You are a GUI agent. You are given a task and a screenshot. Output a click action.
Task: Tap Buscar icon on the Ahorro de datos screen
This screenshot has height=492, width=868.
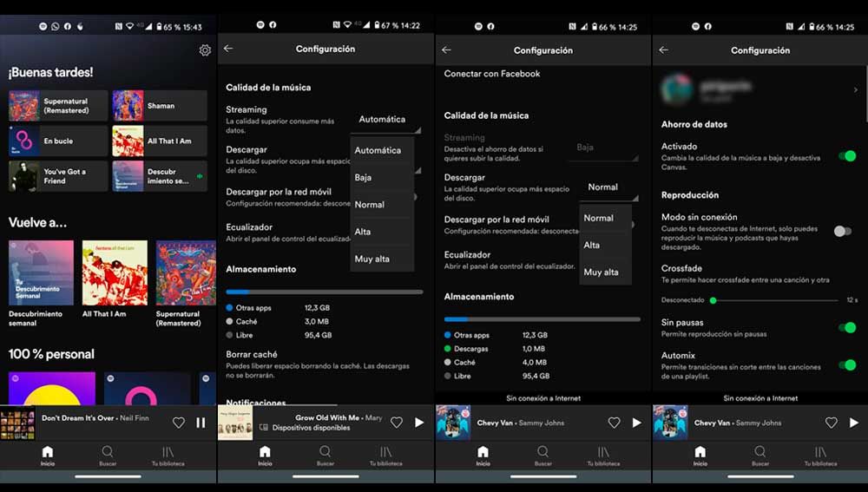click(760, 456)
